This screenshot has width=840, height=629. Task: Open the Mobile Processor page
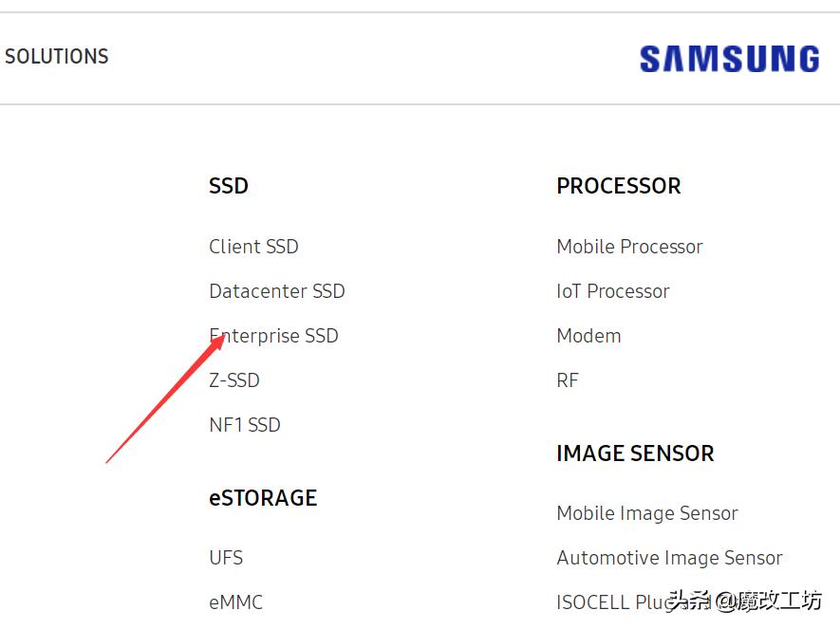[629, 247]
